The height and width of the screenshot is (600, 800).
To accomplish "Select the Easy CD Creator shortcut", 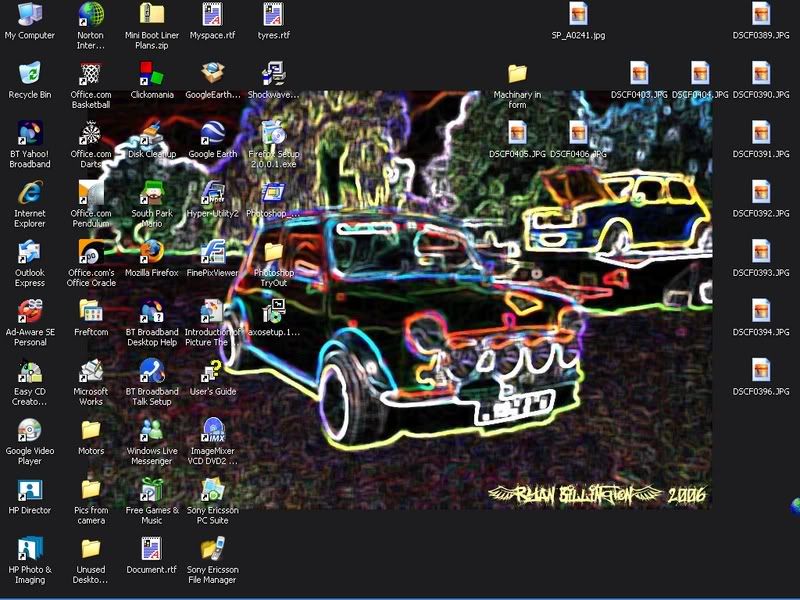I will pos(30,371).
